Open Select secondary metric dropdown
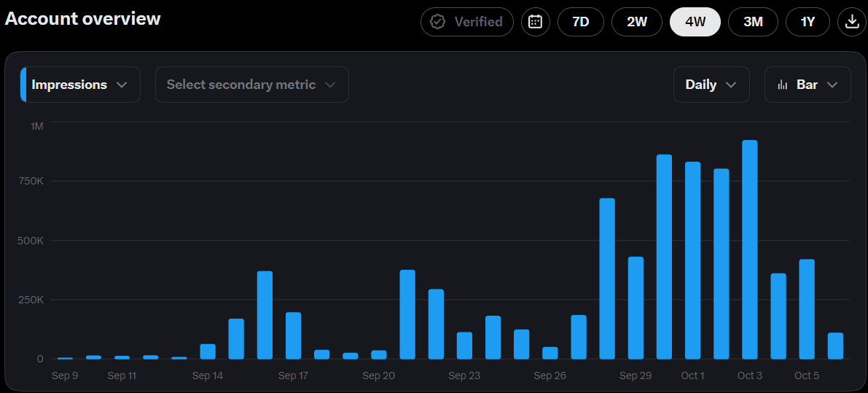Screen dimensions: 868x393 click(x=252, y=85)
